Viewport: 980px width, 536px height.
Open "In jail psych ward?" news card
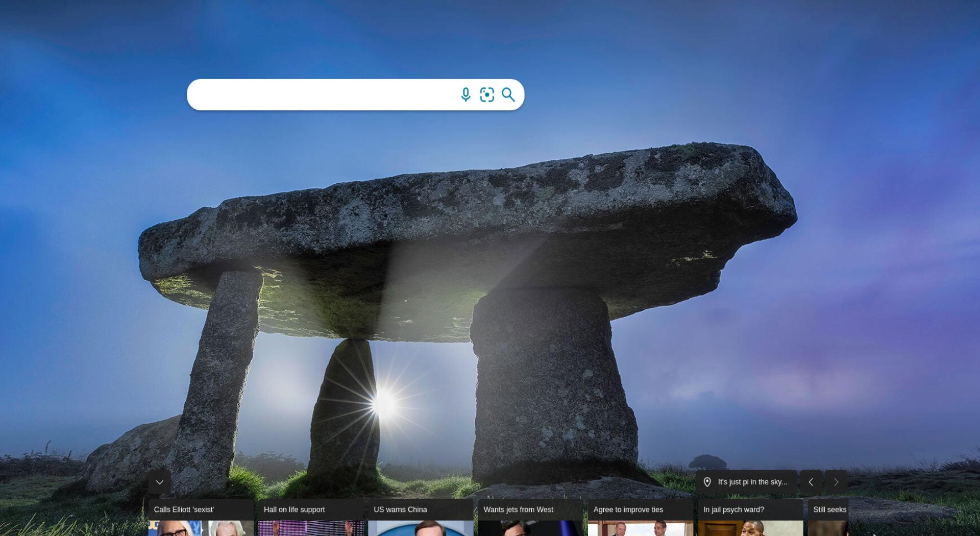tap(750, 517)
